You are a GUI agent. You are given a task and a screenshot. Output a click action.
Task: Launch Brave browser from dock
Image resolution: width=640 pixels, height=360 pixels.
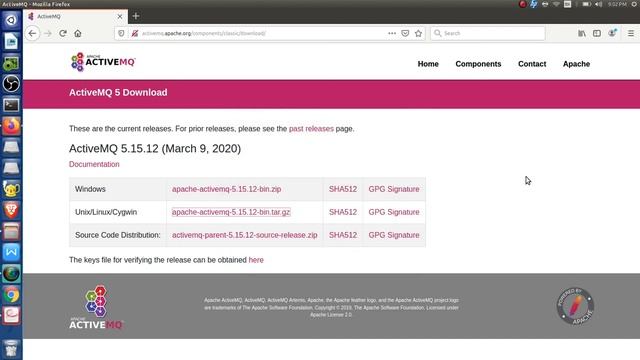point(11,210)
